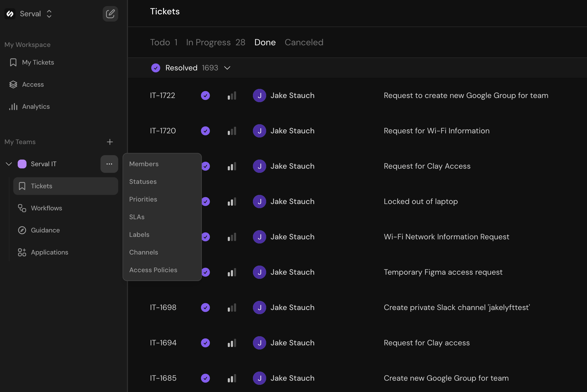
Task: Select the Access layers icon
Action: (x=14, y=84)
